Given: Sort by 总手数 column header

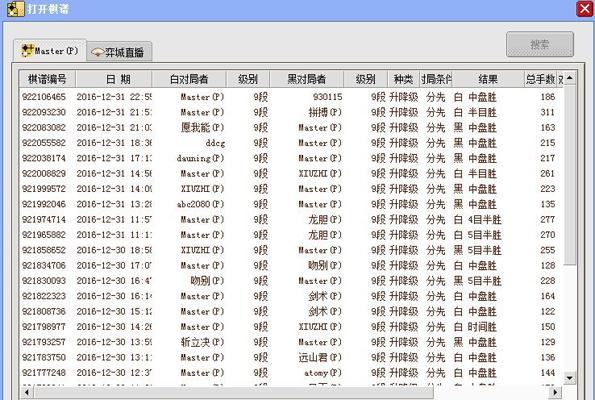Looking at the screenshot, I should (x=540, y=79).
